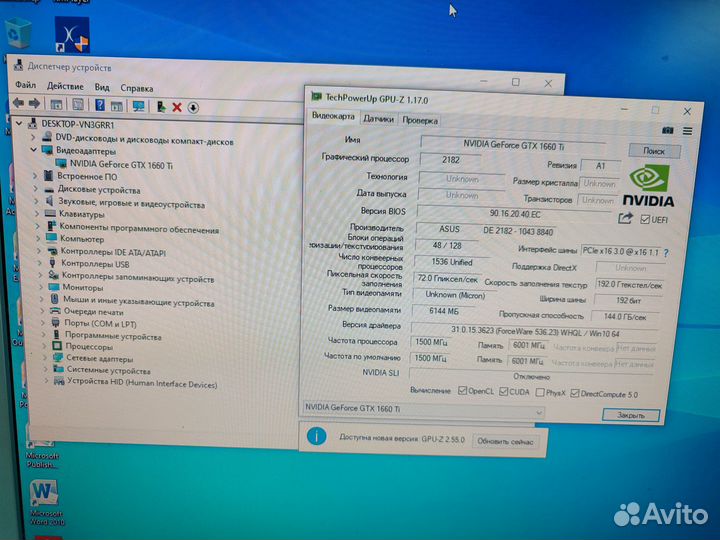Select the Системные устройства tree item
720x540 pixels.
click(108, 371)
